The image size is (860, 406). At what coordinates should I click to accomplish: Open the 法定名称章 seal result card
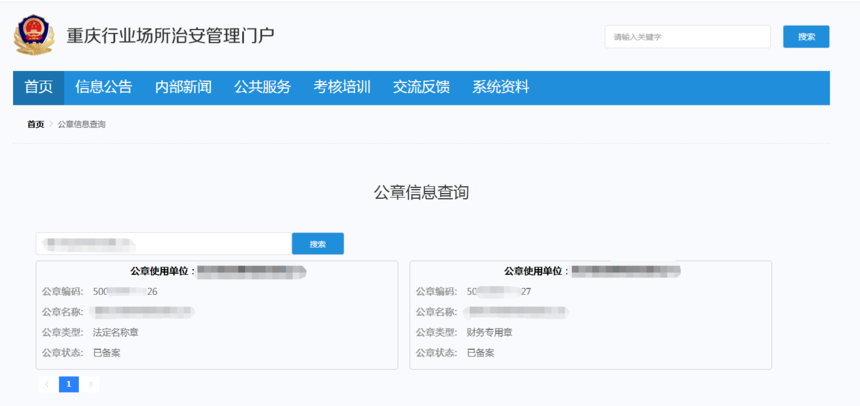click(x=216, y=314)
